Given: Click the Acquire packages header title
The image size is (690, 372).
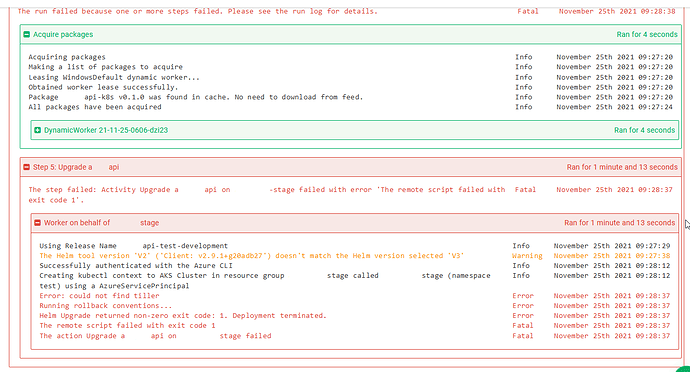Looking at the screenshot, I should (x=63, y=34).
